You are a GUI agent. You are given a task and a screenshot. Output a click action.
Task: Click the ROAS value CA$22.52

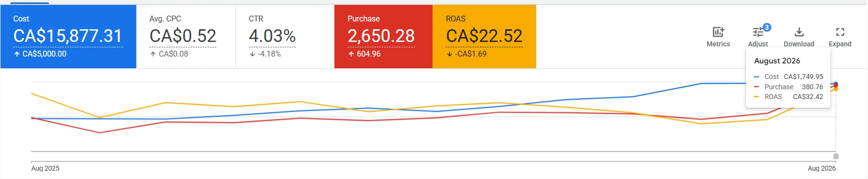(484, 36)
